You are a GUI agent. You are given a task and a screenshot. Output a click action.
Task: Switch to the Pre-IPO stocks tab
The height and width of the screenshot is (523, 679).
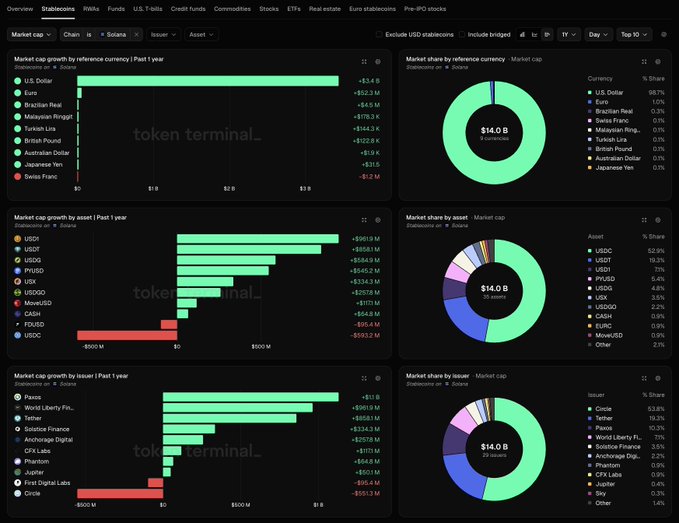[425, 9]
